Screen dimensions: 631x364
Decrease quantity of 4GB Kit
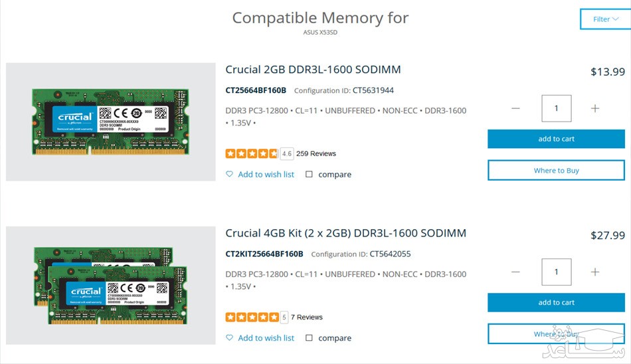(x=515, y=272)
